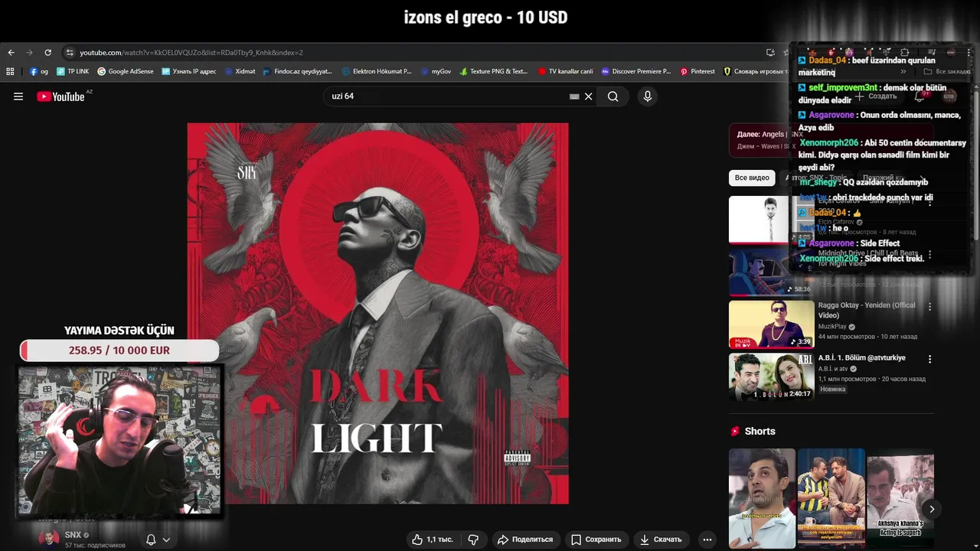Click the SNX channel avatar
The width and height of the screenshot is (980, 551).
pos(49,538)
